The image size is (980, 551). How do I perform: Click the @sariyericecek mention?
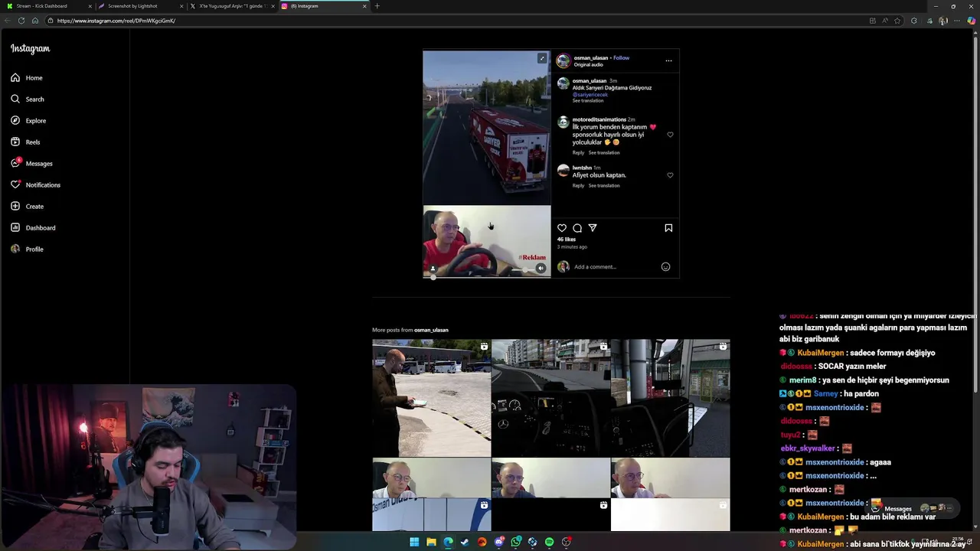(x=590, y=95)
